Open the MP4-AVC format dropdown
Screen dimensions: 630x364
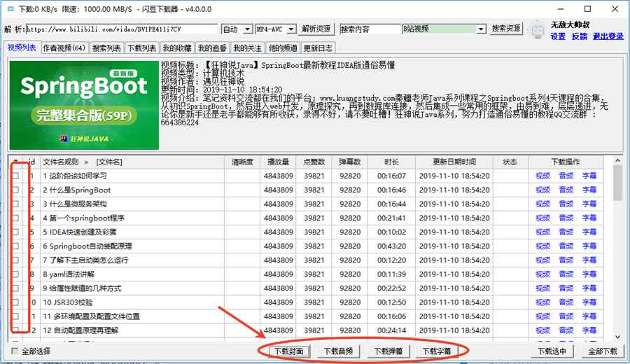pyautogui.click(x=291, y=29)
